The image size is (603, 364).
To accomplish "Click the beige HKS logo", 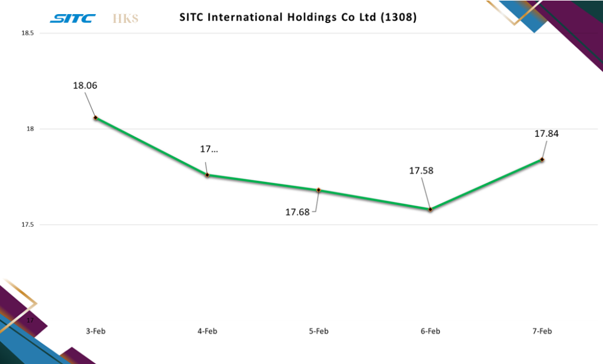I will (125, 18).
